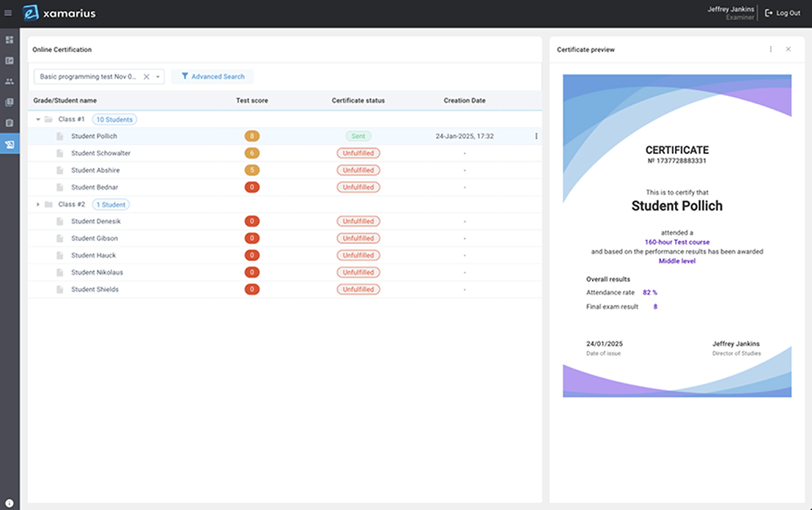Clear the selected test filter with the X

pyautogui.click(x=146, y=76)
